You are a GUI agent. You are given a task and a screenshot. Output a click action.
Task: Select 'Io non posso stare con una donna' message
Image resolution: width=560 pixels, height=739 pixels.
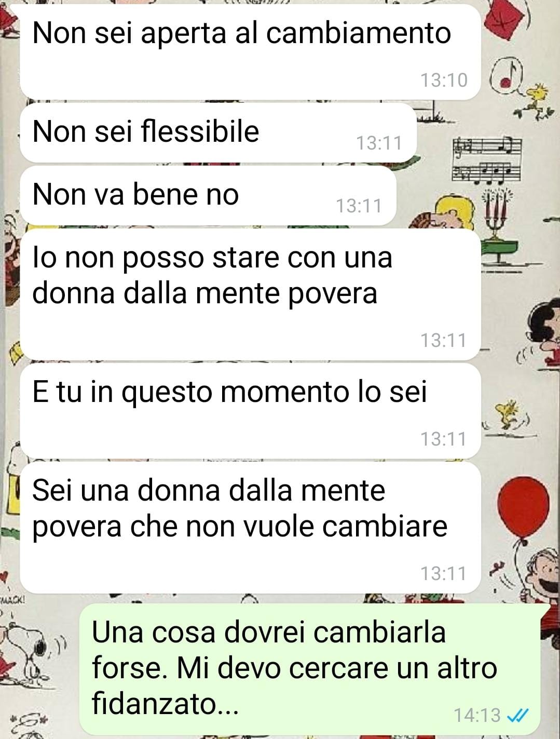pos(250,294)
